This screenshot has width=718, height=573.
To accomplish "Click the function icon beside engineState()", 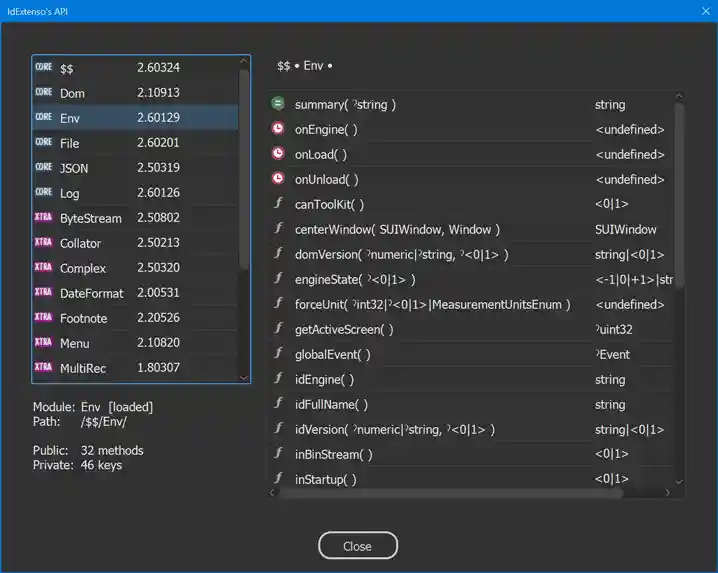I will click(x=278, y=278).
